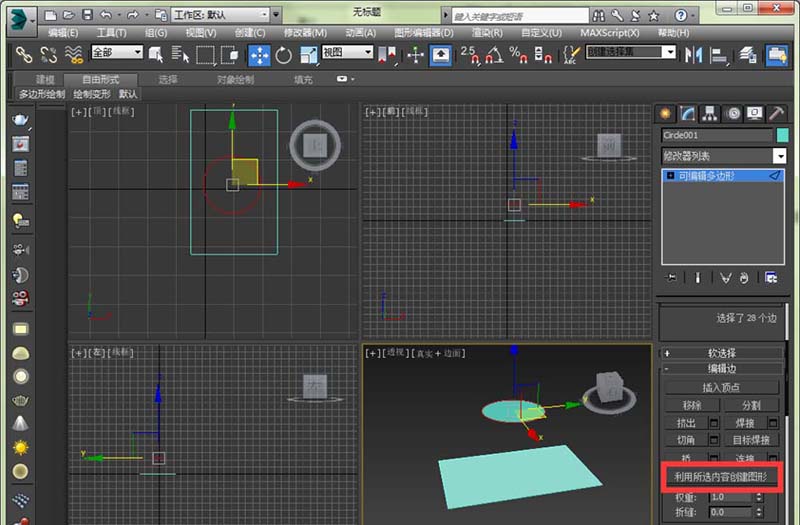This screenshot has height=525, width=800.
Task: Click 利用所选内容创建图形 button
Action: [720, 478]
